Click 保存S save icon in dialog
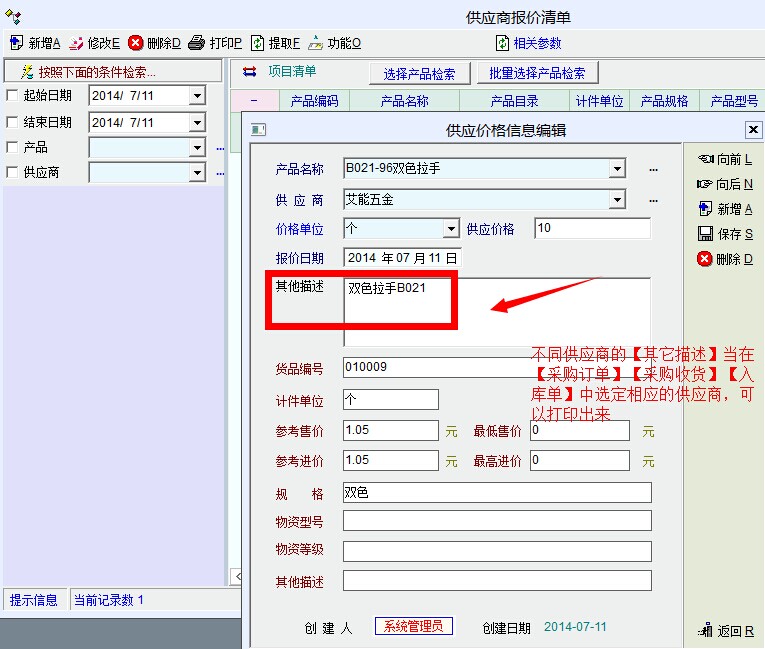Viewport: 765px width, 649px height. pyautogui.click(x=705, y=234)
